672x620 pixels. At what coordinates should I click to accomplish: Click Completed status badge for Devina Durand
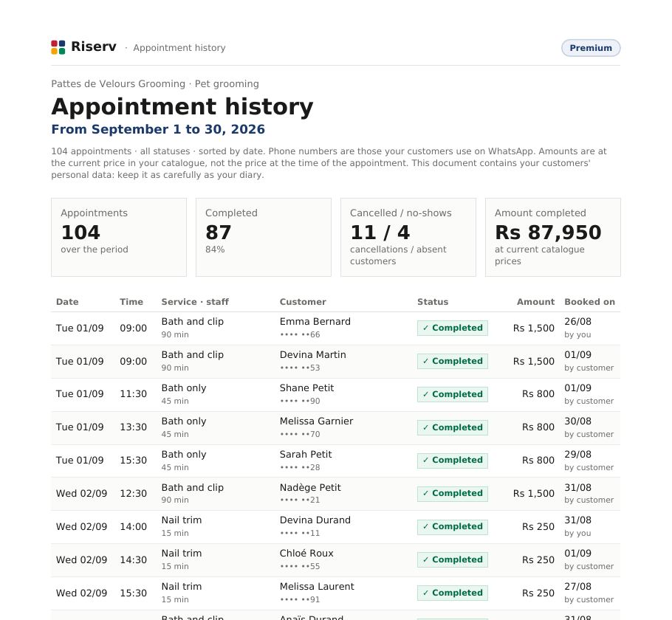[x=453, y=526]
